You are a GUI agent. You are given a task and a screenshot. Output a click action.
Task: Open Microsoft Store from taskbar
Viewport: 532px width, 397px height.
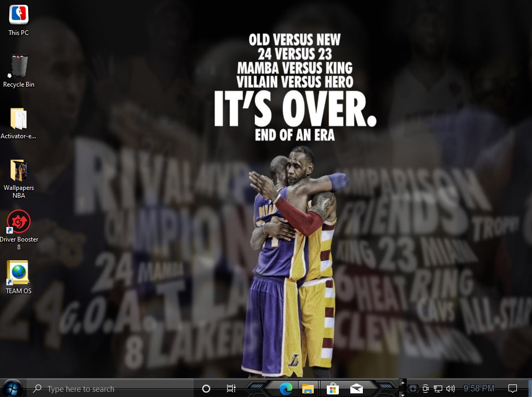point(333,389)
